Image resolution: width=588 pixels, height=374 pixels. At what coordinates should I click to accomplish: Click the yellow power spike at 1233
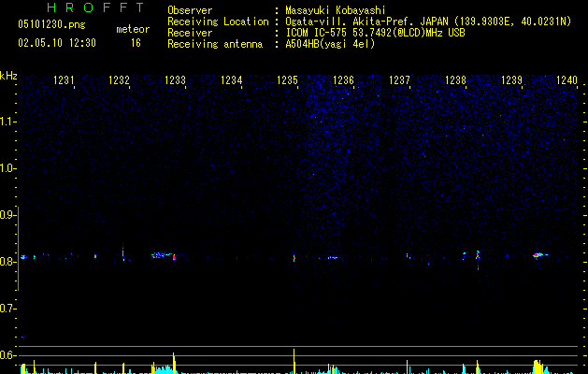pyautogui.click(x=174, y=363)
